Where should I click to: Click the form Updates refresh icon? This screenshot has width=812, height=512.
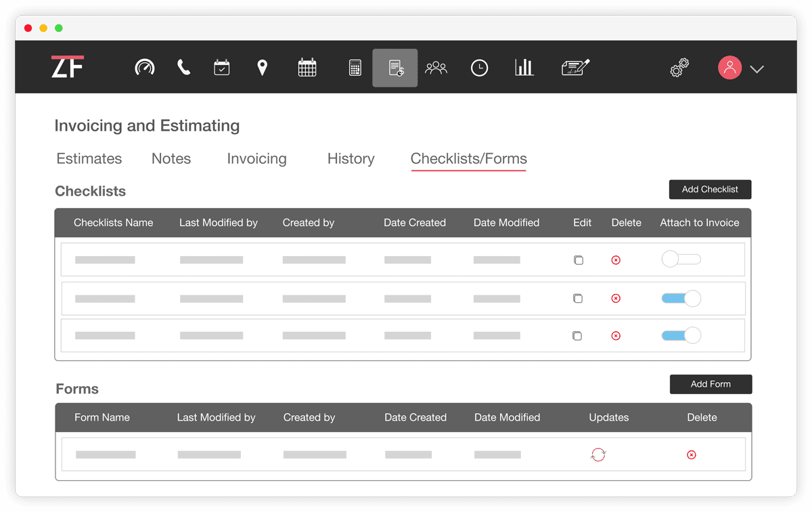[x=598, y=454]
